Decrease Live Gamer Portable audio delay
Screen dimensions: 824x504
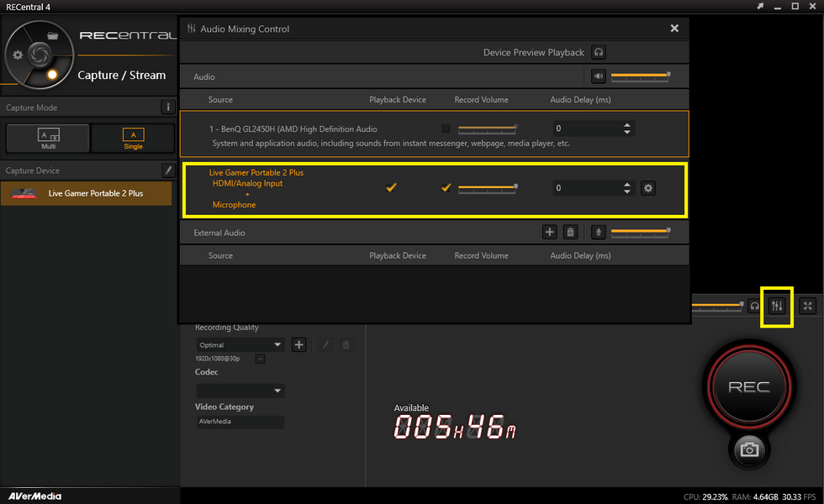pyautogui.click(x=627, y=192)
